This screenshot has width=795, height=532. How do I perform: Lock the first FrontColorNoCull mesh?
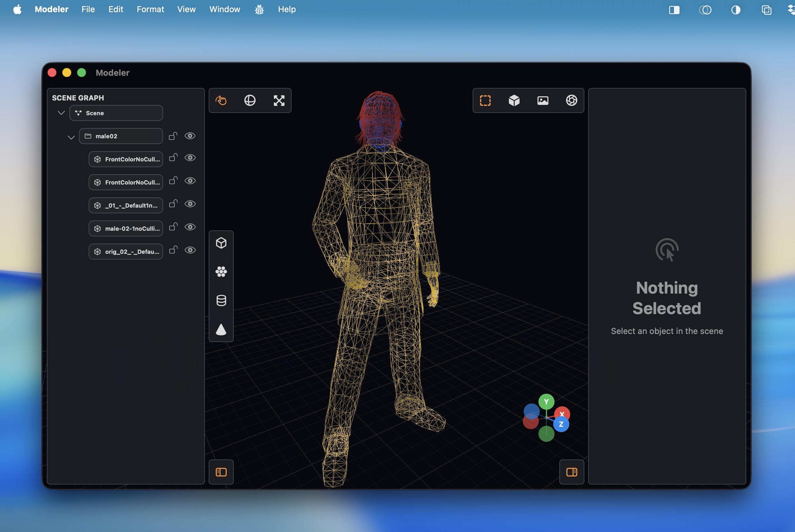point(173,158)
